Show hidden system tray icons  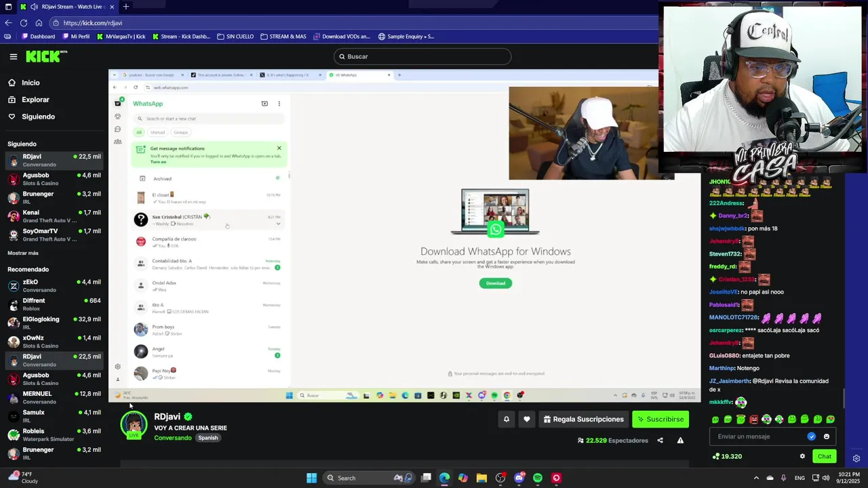coord(756,478)
